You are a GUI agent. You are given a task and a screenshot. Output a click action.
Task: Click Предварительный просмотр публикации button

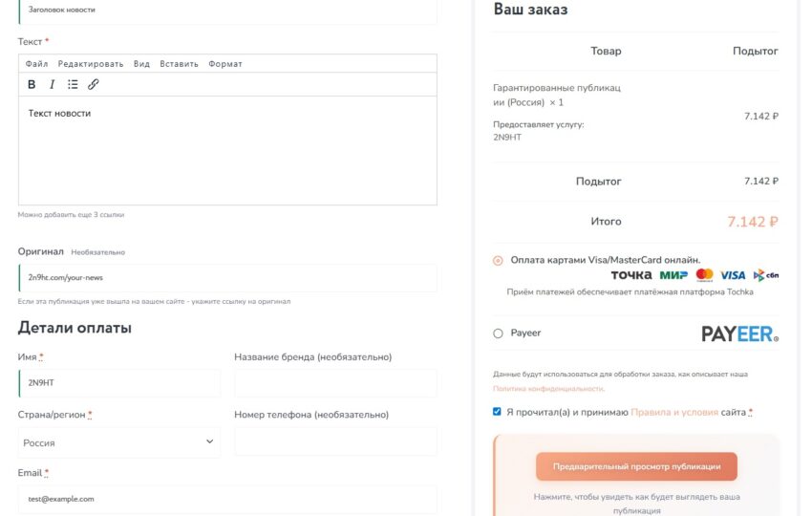636,466
